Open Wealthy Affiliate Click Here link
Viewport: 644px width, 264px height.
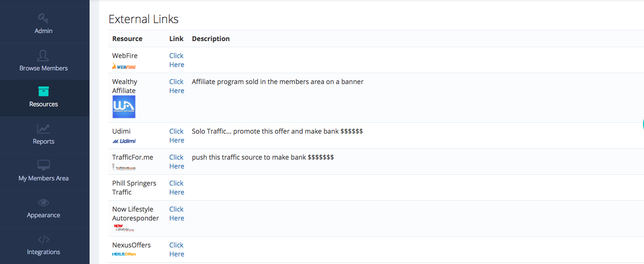click(177, 86)
